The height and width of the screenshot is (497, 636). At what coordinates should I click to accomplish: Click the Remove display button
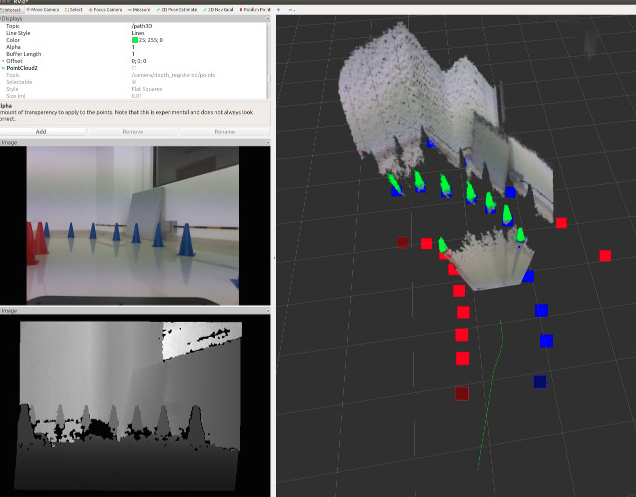[x=133, y=131]
